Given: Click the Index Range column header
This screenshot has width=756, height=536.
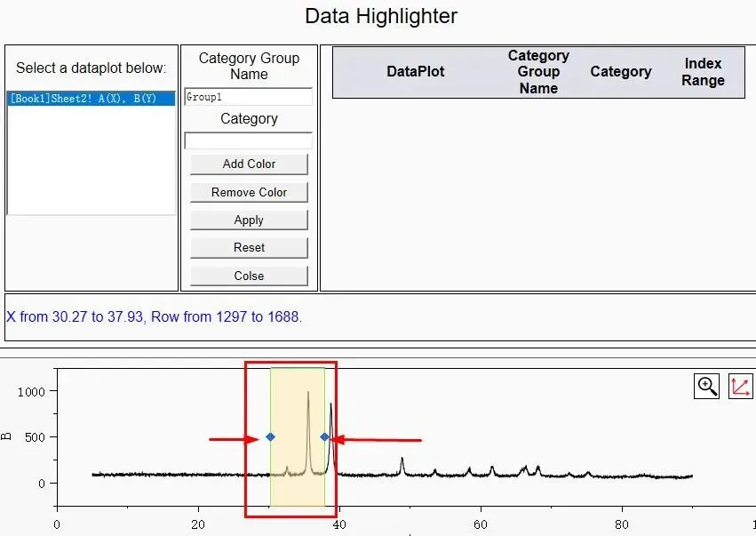Looking at the screenshot, I should [x=703, y=71].
